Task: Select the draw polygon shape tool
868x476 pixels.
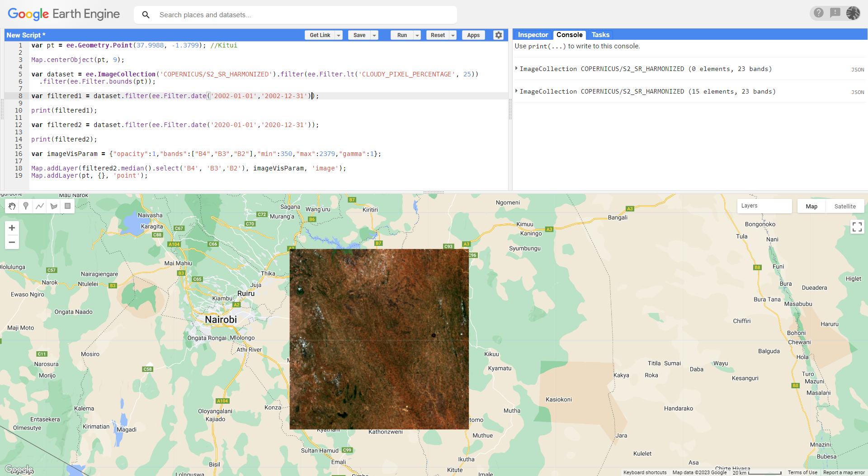Action: click(x=54, y=206)
